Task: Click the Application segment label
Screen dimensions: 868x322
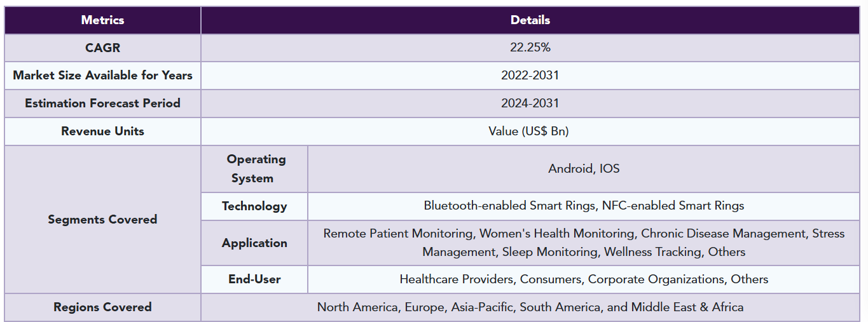Action: click(254, 243)
